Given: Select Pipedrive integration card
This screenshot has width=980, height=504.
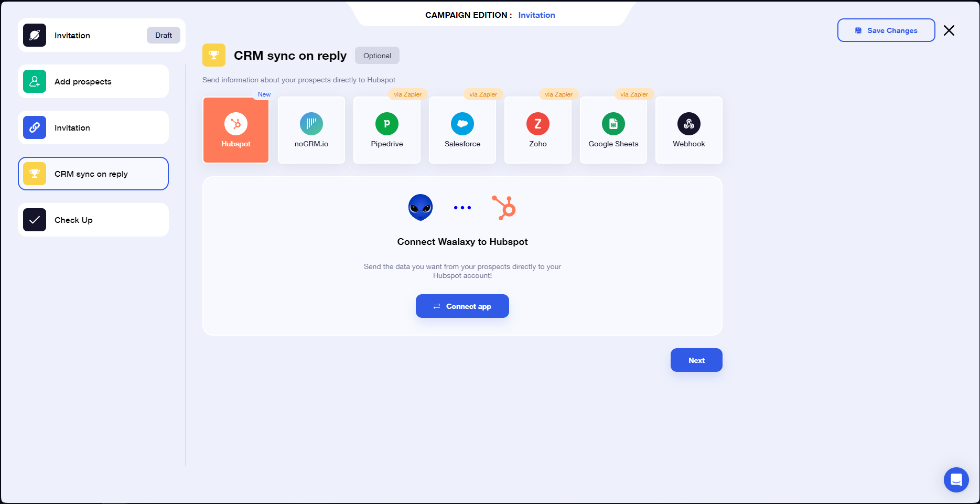Looking at the screenshot, I should click(x=387, y=130).
